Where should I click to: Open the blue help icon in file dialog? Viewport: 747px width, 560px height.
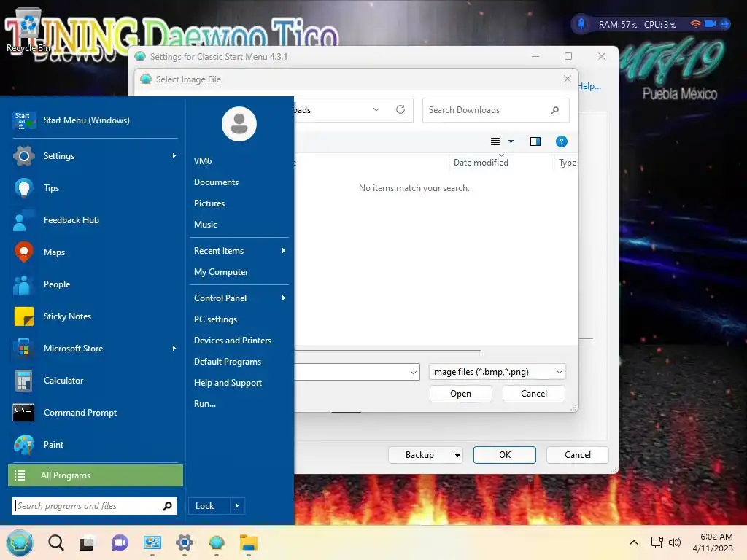pyautogui.click(x=561, y=141)
